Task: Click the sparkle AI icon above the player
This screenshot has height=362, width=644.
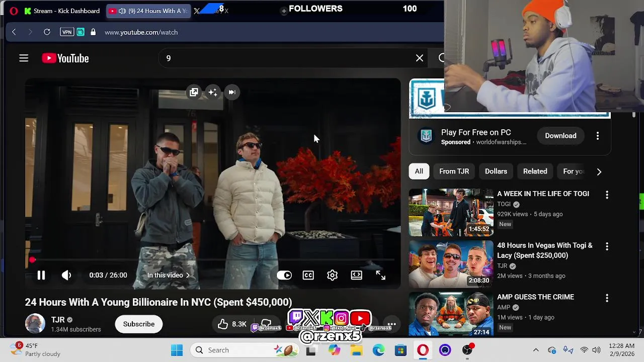Action: (x=213, y=92)
